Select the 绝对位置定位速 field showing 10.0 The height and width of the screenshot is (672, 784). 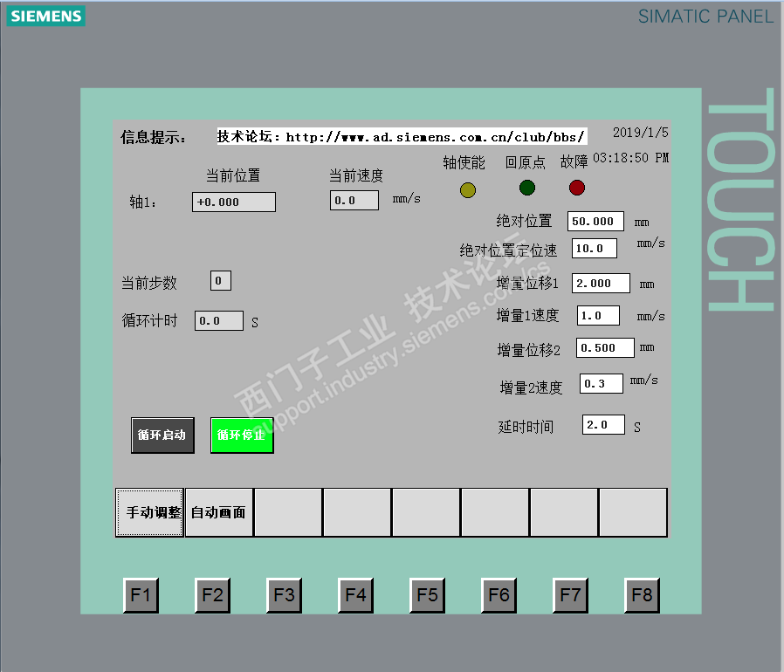594,248
